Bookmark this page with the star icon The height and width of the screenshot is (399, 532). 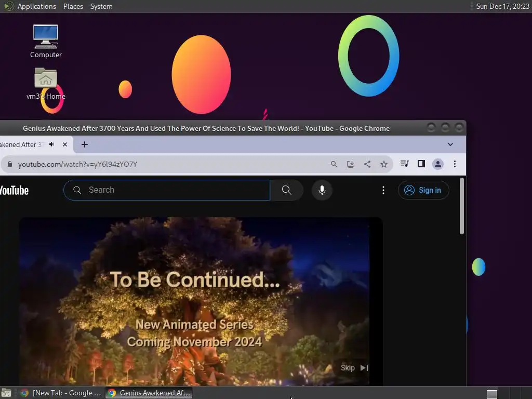click(384, 164)
